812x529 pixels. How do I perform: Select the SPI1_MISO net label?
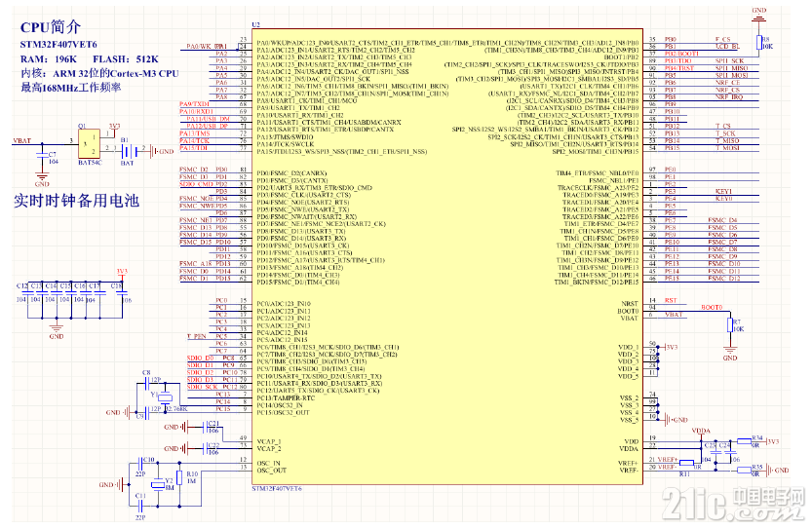coord(732,68)
